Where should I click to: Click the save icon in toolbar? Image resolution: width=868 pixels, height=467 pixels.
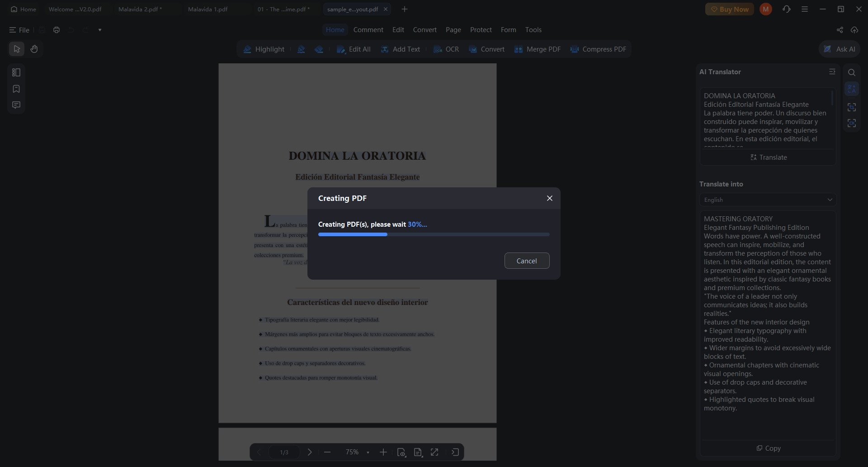(x=42, y=30)
